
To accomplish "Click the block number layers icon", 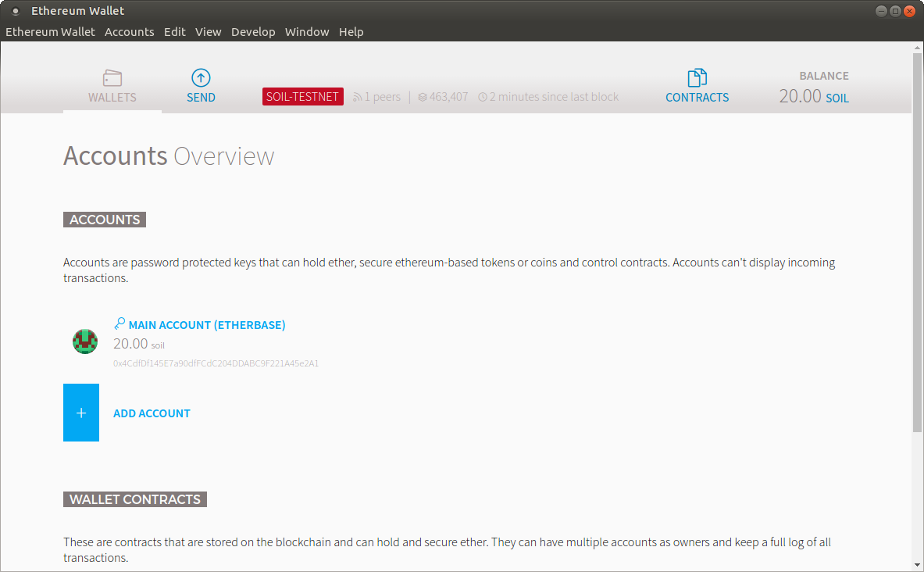I will (423, 98).
